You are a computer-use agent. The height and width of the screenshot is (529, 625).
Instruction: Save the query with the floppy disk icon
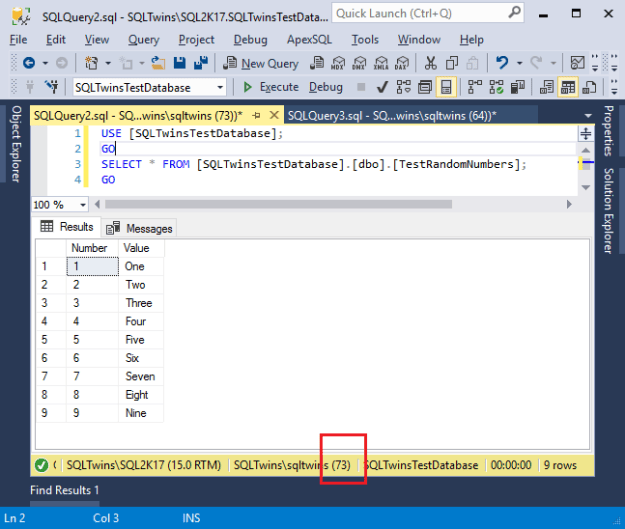[179, 63]
